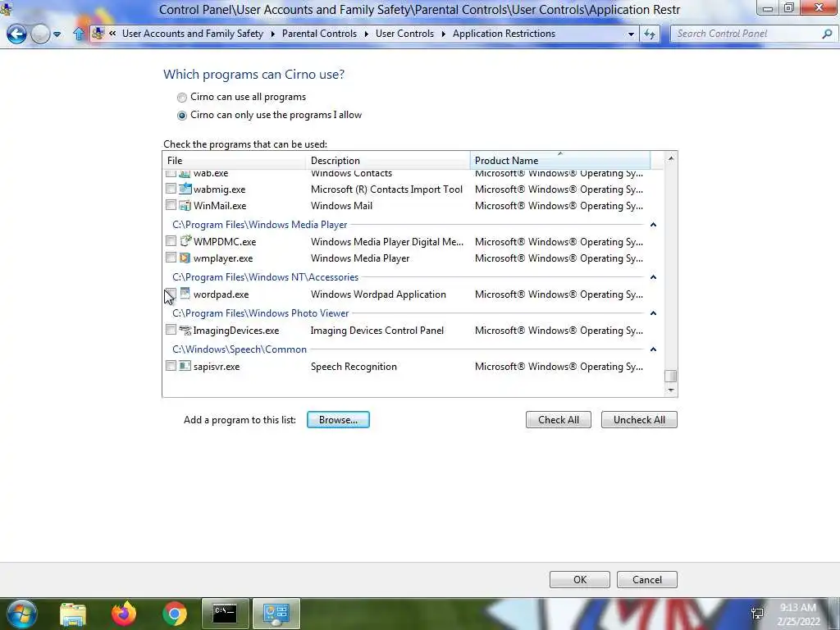This screenshot has width=840, height=630.
Task: Enable the ImagingDevices.exe checkbox
Action: tap(171, 330)
